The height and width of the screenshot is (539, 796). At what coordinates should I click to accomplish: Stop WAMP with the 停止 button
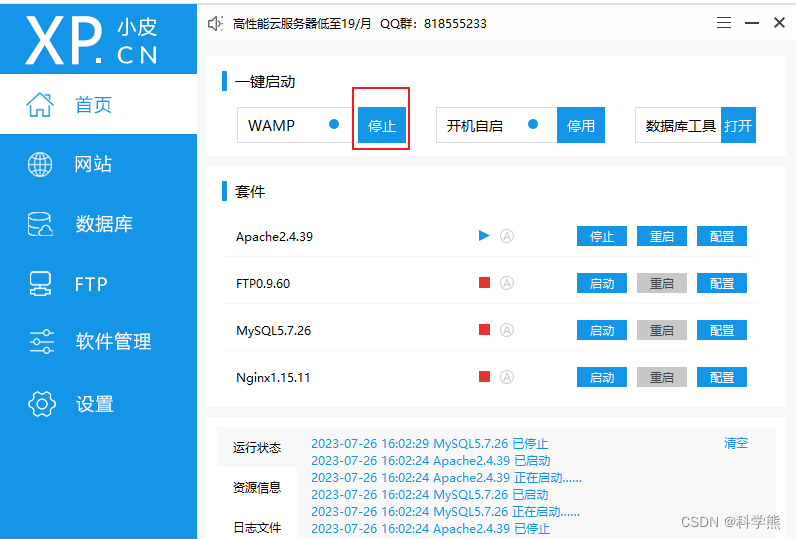pos(382,125)
